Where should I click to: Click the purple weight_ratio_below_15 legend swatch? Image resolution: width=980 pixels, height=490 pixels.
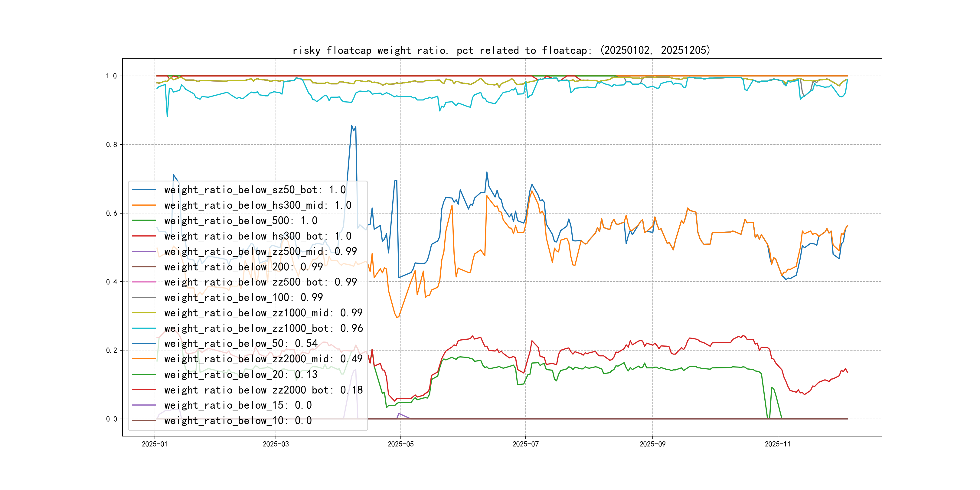[144, 405]
